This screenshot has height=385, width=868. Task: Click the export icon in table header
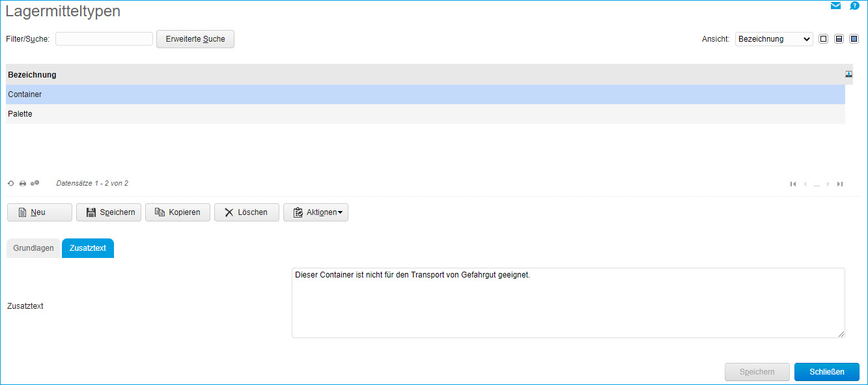(x=849, y=74)
